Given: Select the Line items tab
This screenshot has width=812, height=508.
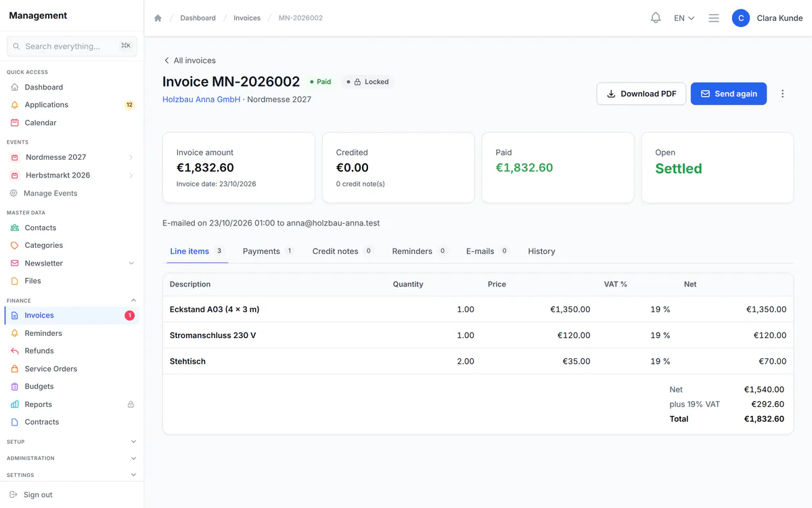Looking at the screenshot, I should coord(196,251).
